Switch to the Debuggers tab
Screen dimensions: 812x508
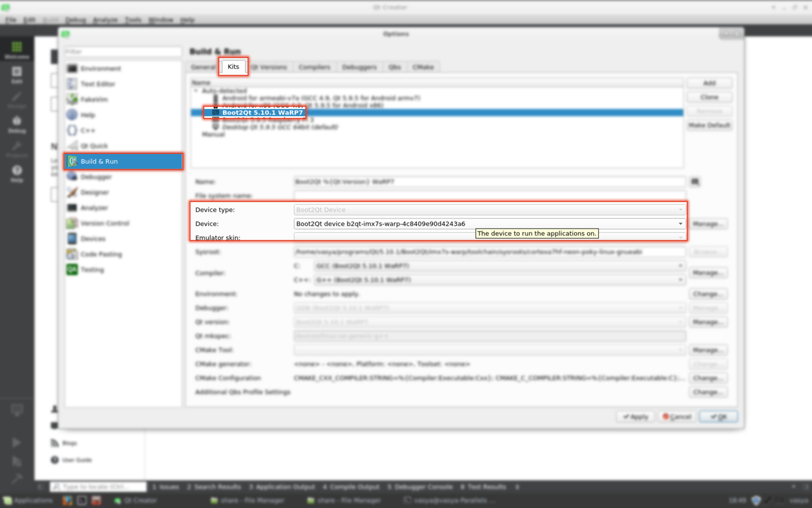(359, 67)
